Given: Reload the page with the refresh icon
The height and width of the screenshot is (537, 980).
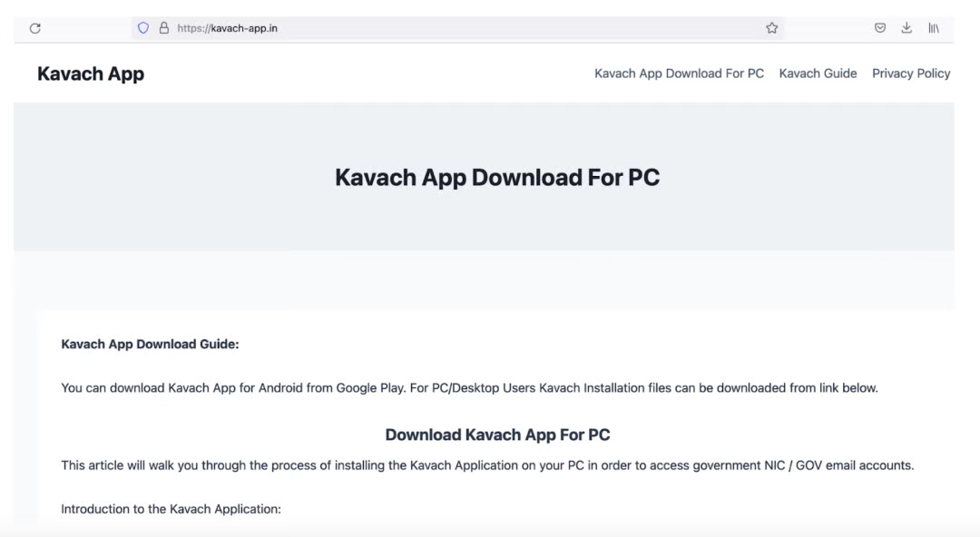Looking at the screenshot, I should coord(35,28).
